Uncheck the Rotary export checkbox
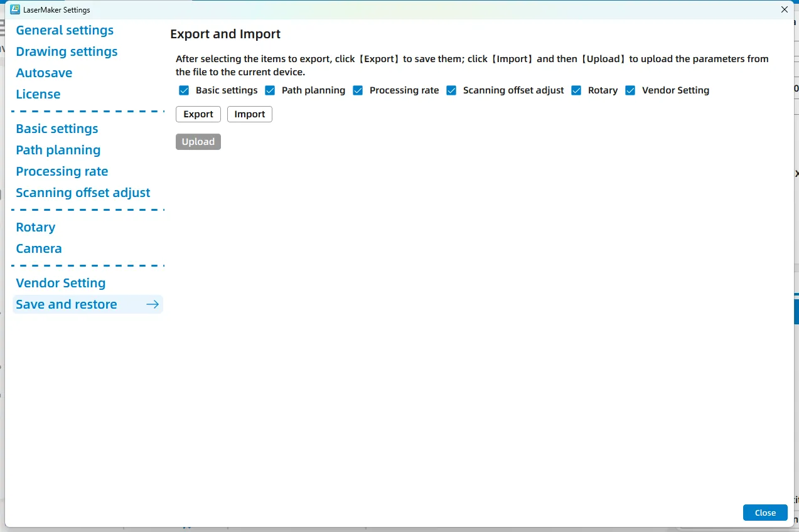Image resolution: width=799 pixels, height=532 pixels. click(576, 90)
